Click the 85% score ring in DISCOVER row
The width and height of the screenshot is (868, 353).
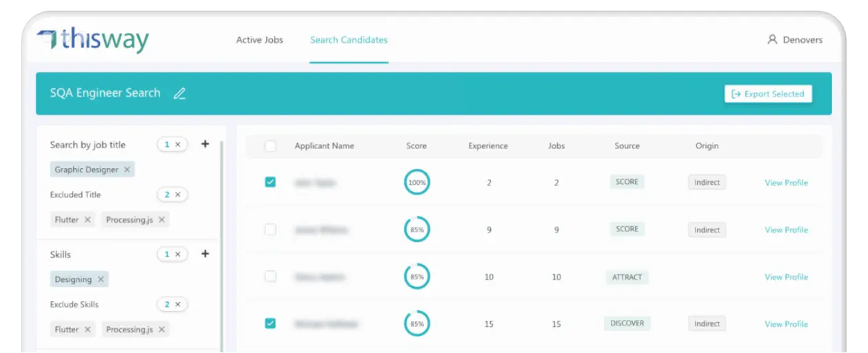[x=417, y=323]
